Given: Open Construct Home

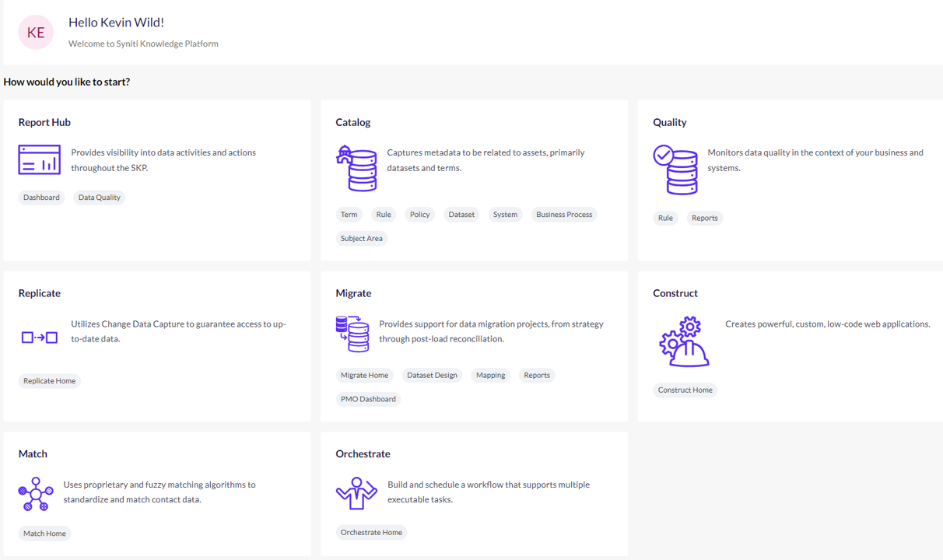Looking at the screenshot, I should coord(685,390).
